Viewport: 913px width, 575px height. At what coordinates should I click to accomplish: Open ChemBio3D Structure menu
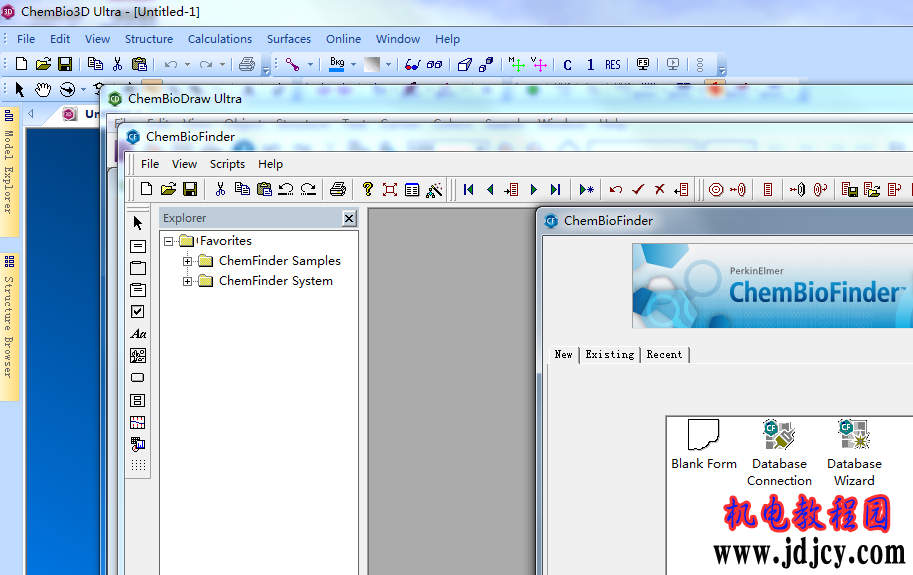tap(149, 39)
